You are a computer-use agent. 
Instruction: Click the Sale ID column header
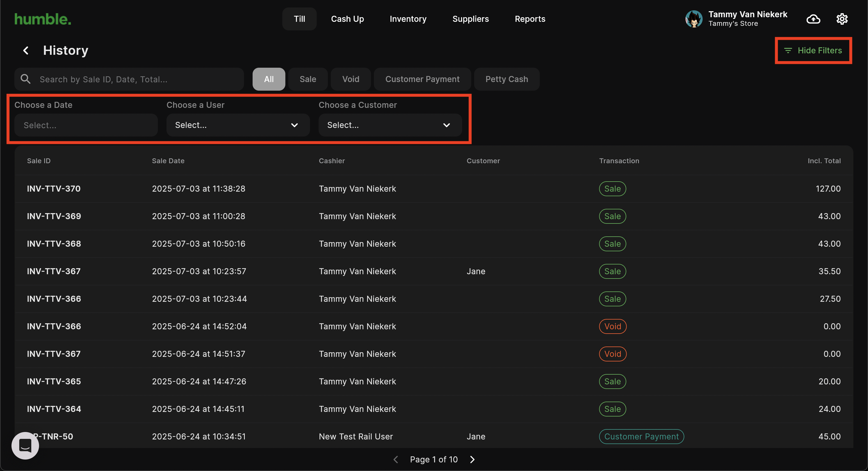[39, 161]
